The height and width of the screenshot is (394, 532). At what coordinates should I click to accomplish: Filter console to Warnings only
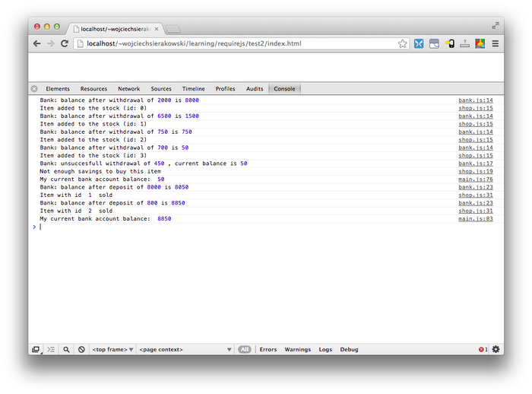click(297, 349)
